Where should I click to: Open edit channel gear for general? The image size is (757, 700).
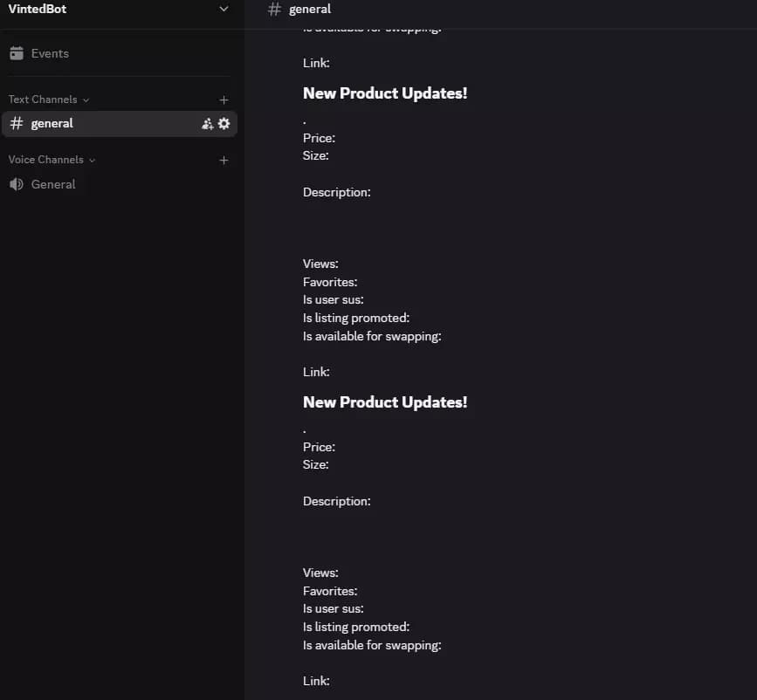224,124
